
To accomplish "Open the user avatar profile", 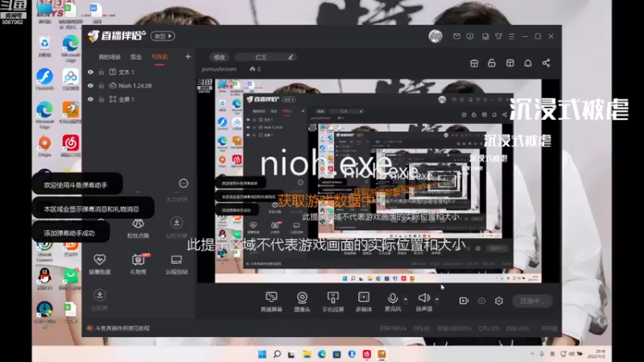I will (436, 36).
